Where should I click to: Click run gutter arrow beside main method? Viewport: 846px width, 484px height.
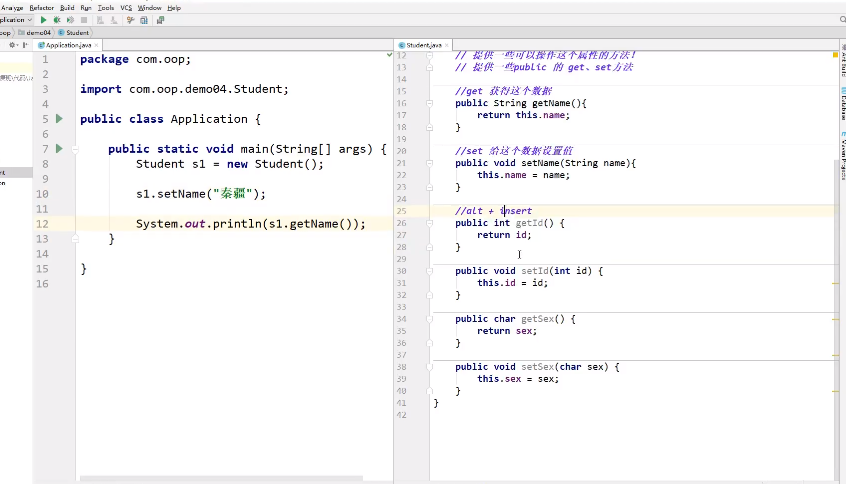click(59, 148)
